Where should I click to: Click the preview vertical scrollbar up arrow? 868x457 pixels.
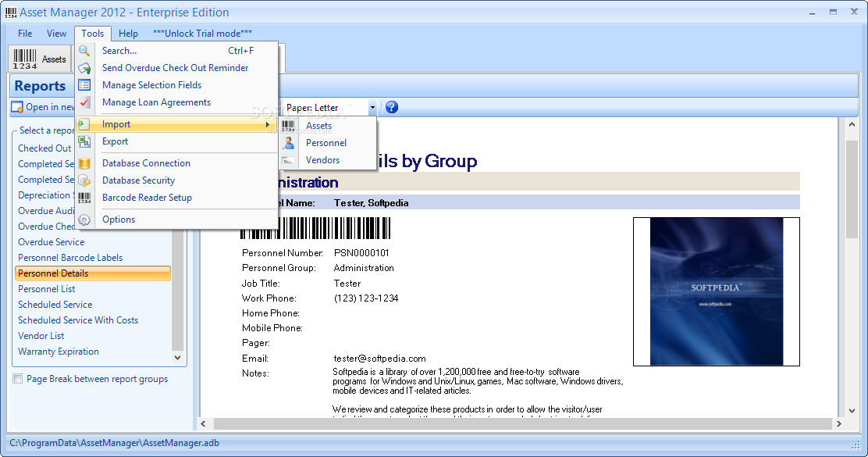[x=852, y=125]
